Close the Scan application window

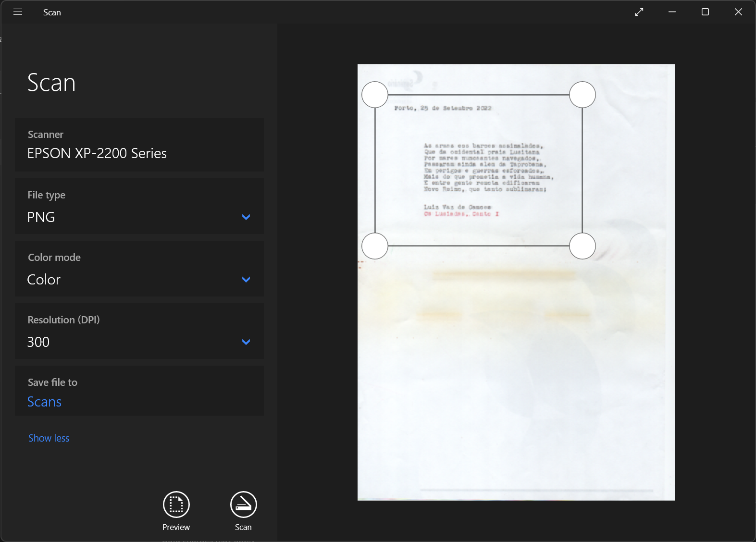point(738,12)
